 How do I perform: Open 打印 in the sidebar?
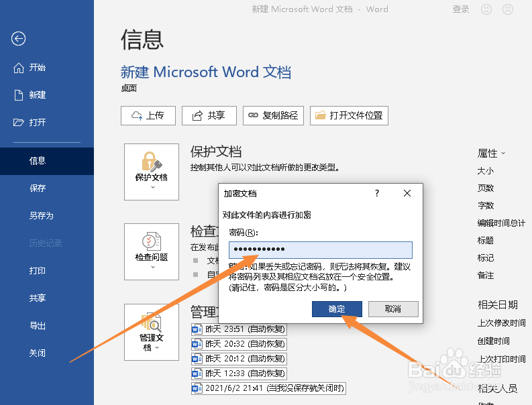(47, 271)
